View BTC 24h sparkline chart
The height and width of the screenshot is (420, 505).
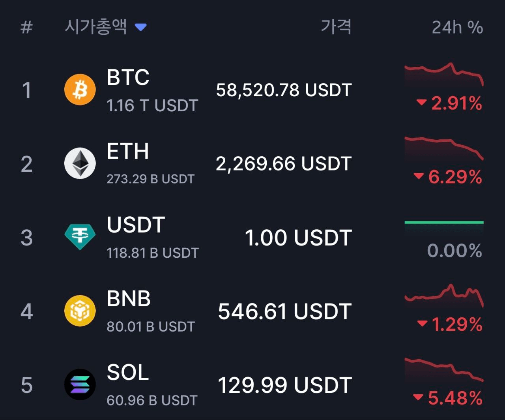444,75
